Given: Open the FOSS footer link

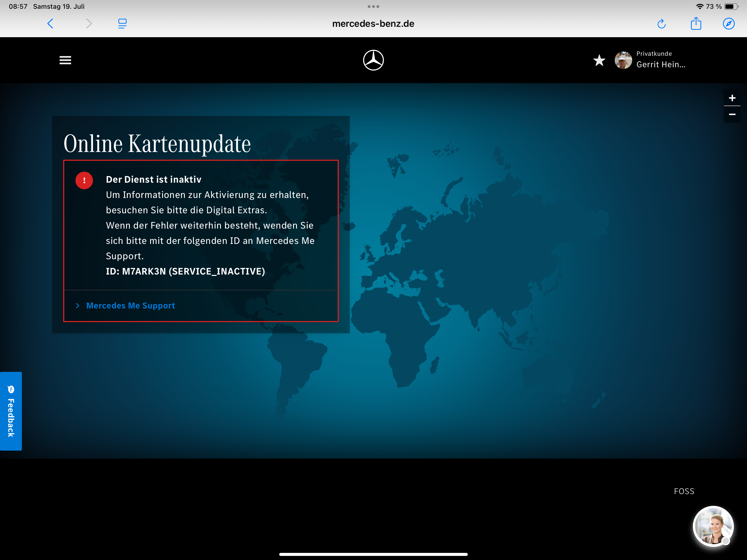Looking at the screenshot, I should pos(684,491).
